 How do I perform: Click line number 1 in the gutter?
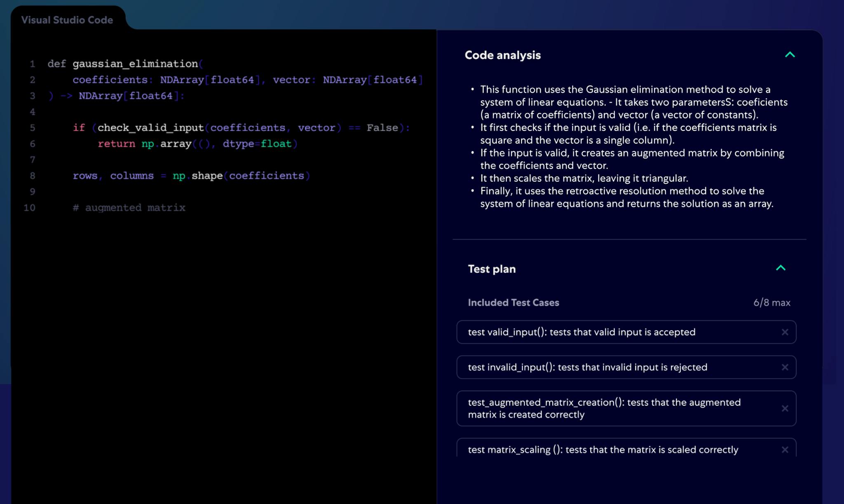pyautogui.click(x=32, y=64)
